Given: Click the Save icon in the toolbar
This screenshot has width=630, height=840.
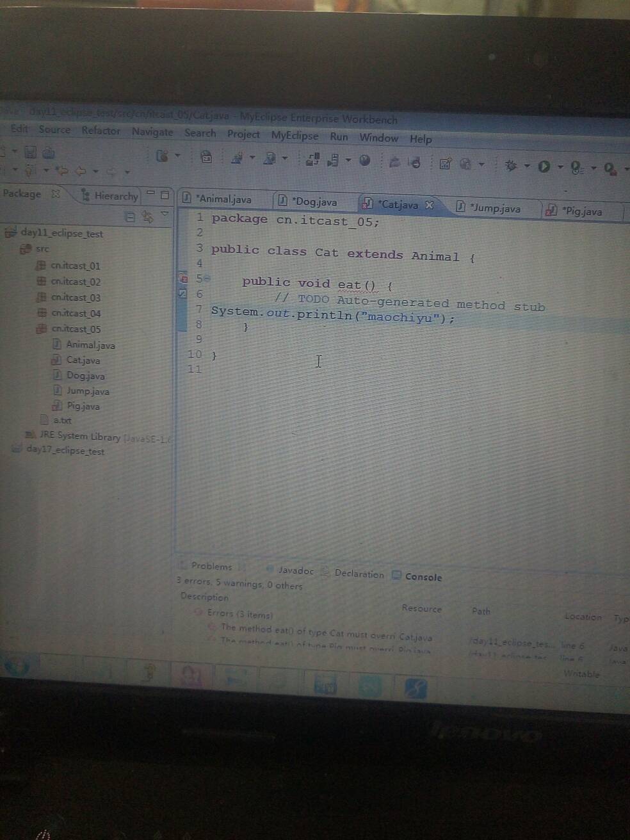Looking at the screenshot, I should pyautogui.click(x=30, y=152).
